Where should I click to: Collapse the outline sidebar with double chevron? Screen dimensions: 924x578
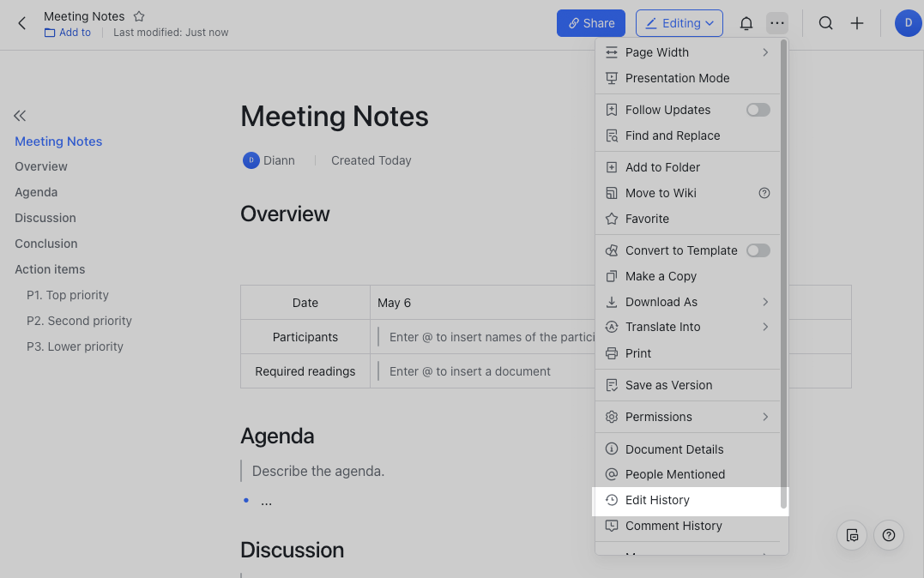pyautogui.click(x=20, y=116)
